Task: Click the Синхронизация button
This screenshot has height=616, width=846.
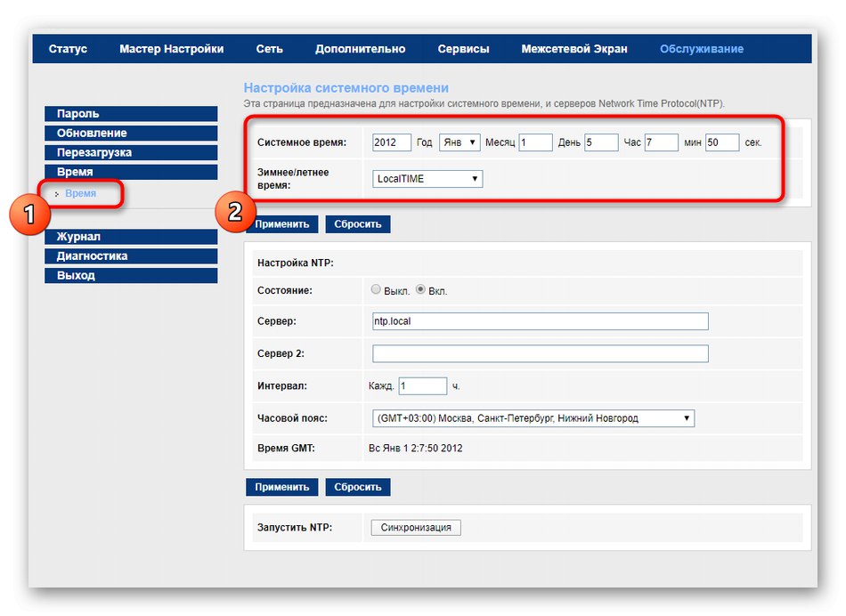Action: (x=416, y=527)
